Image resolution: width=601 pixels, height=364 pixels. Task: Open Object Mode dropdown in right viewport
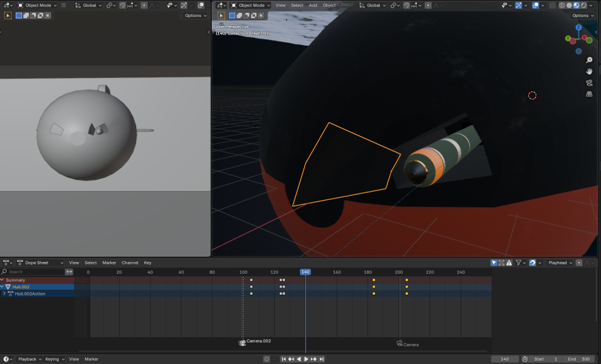pos(251,5)
